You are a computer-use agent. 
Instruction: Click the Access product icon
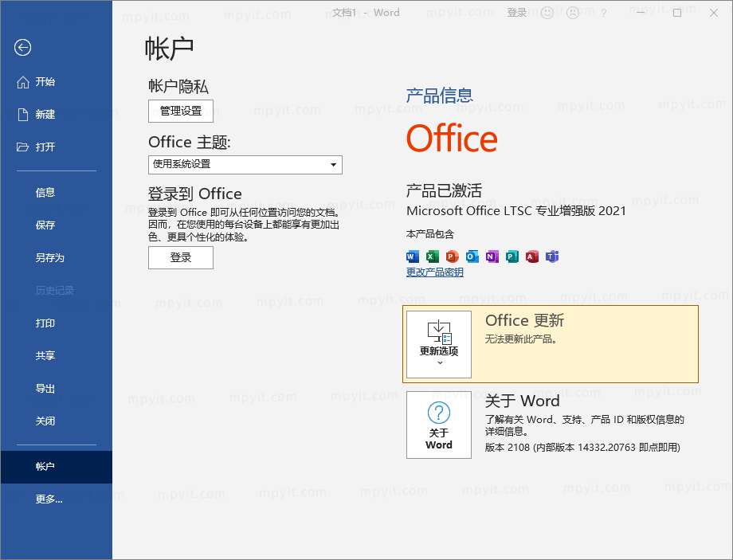[x=532, y=257]
